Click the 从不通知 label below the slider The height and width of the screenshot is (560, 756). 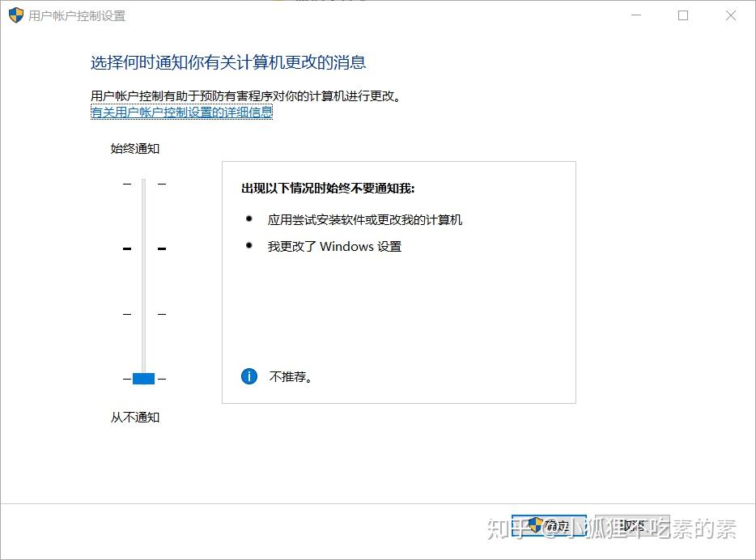point(135,418)
